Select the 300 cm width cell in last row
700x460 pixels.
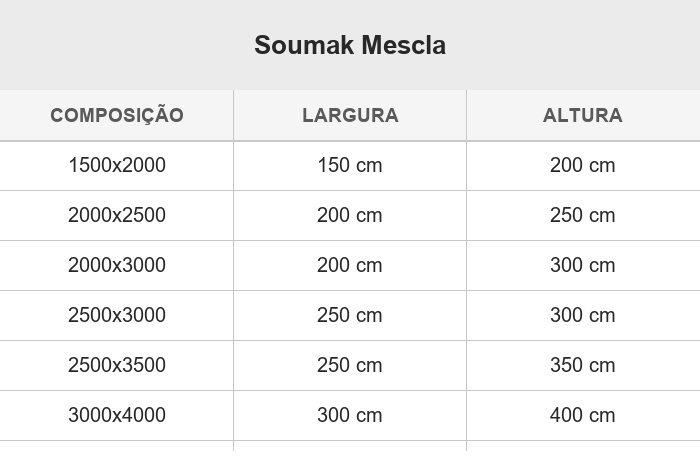(x=350, y=416)
